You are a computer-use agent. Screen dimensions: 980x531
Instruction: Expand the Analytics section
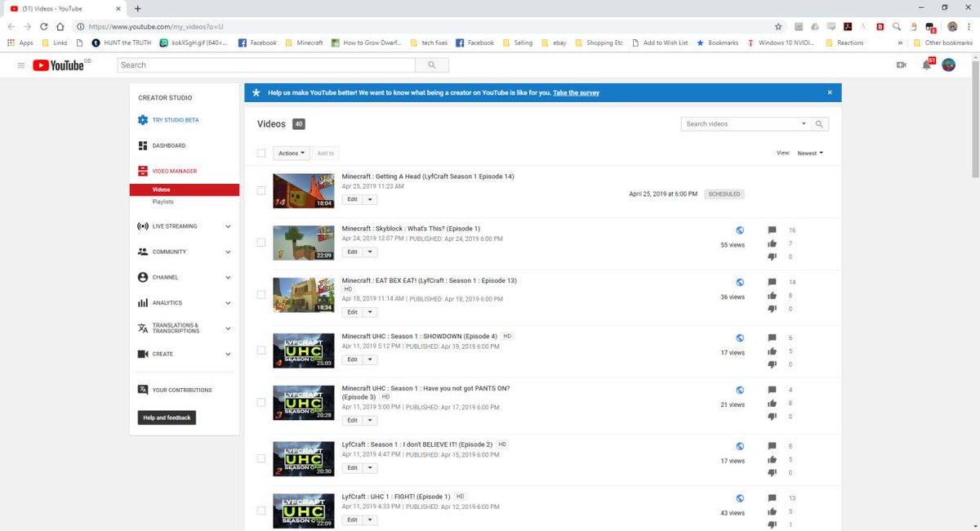click(x=228, y=303)
